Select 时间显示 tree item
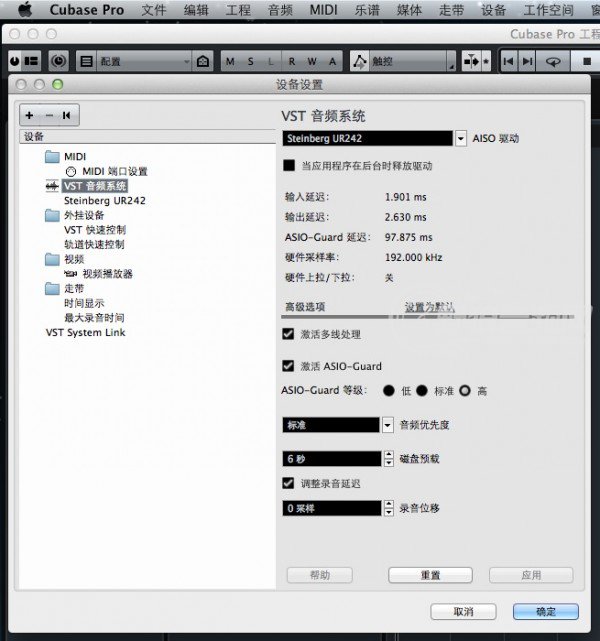The height and width of the screenshot is (641, 600). (84, 303)
